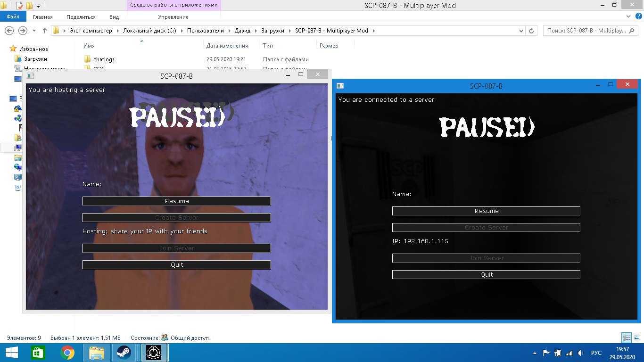Screen dimensions: 644x362
Task: Click 'Hosting; share your IP with your friends'
Action: tap(145, 231)
